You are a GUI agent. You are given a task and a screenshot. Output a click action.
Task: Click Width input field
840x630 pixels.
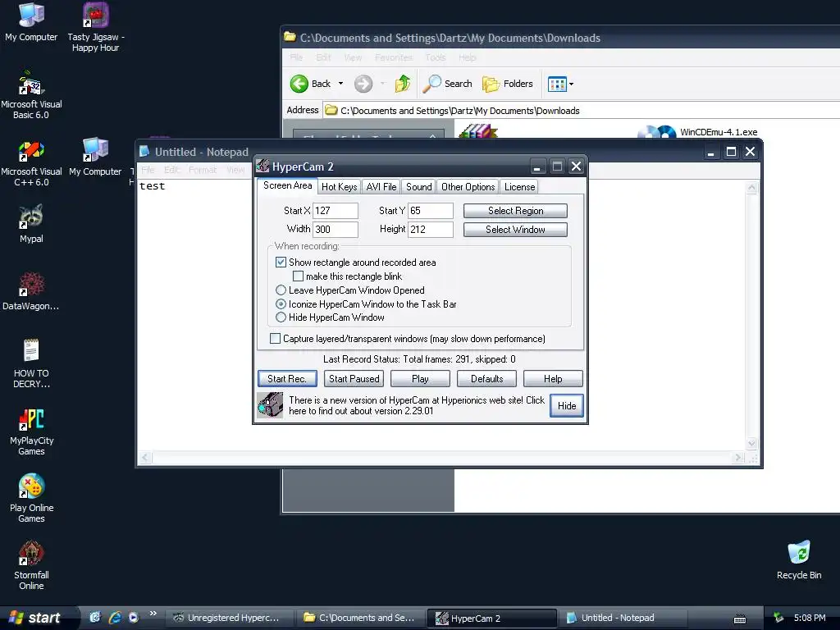pos(336,230)
